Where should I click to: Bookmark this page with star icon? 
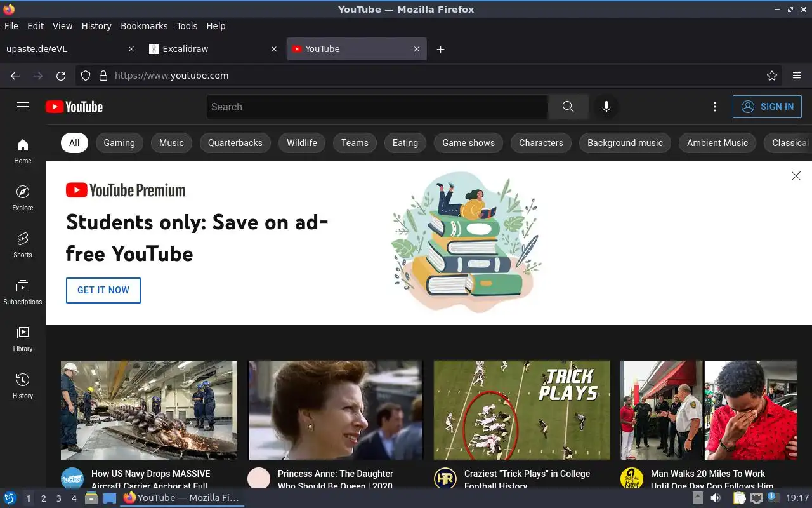pos(772,76)
